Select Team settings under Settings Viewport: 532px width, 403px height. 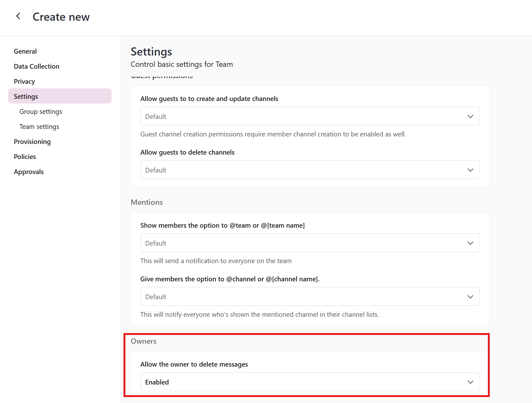pyautogui.click(x=39, y=126)
